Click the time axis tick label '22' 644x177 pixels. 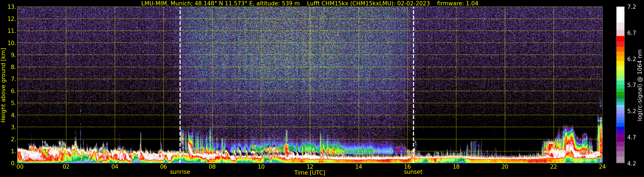tap(554, 167)
